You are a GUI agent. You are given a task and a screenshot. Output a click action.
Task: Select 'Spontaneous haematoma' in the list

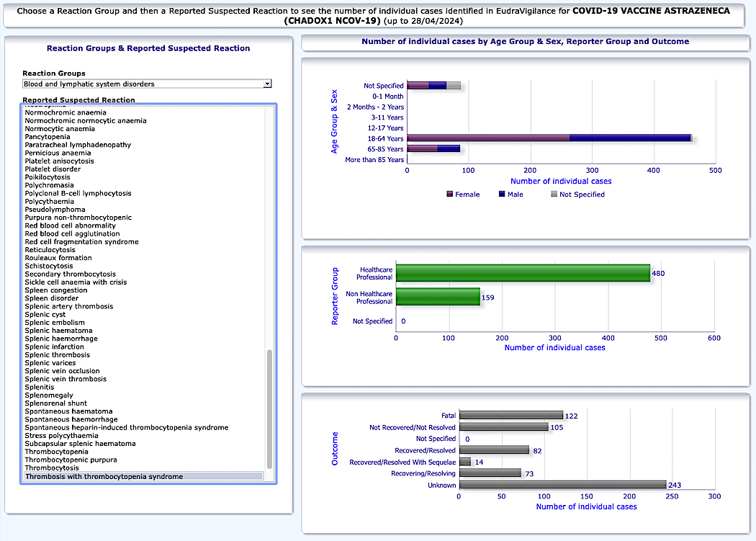(68, 411)
